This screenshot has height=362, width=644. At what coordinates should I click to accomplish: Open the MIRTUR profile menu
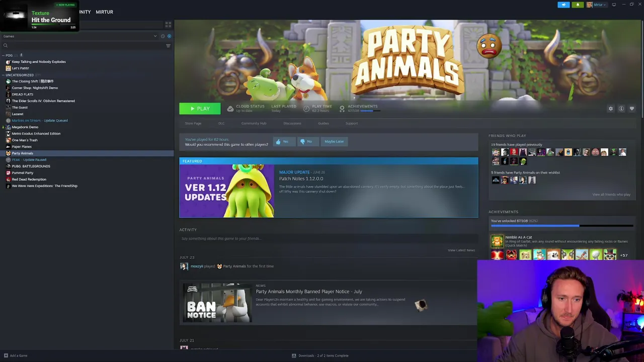(104, 12)
